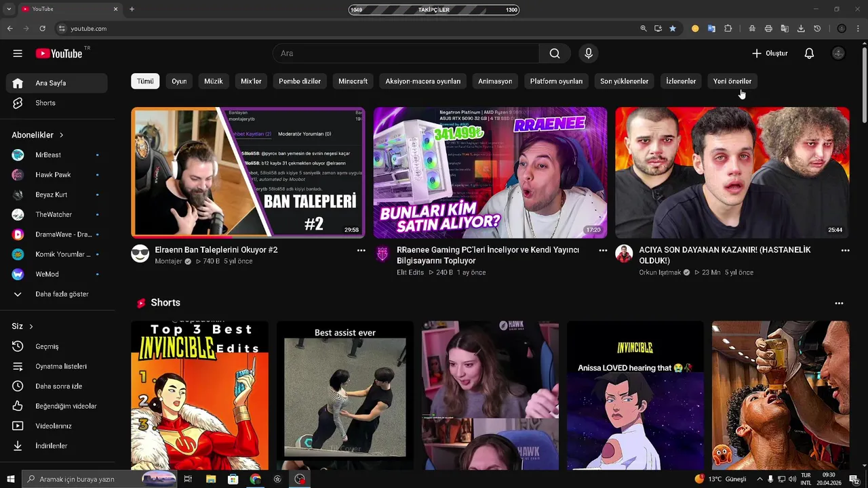The width and height of the screenshot is (868, 488).
Task: Open Chrome extensions puzzle icon
Action: pos(728,28)
